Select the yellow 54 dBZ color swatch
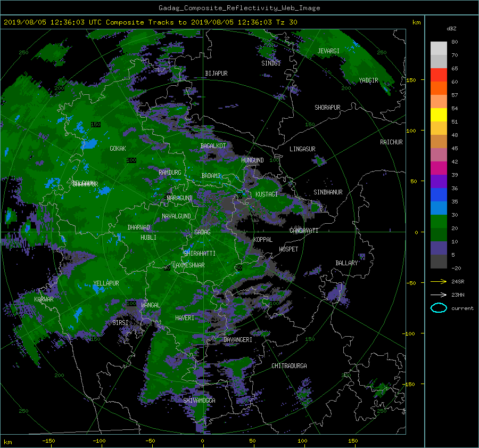 439,115
